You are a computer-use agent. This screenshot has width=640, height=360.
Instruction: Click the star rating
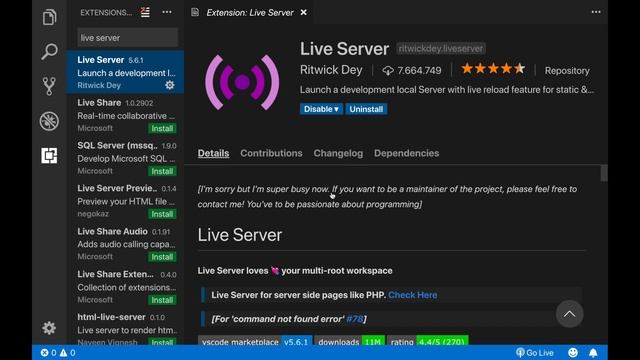pyautogui.click(x=493, y=69)
